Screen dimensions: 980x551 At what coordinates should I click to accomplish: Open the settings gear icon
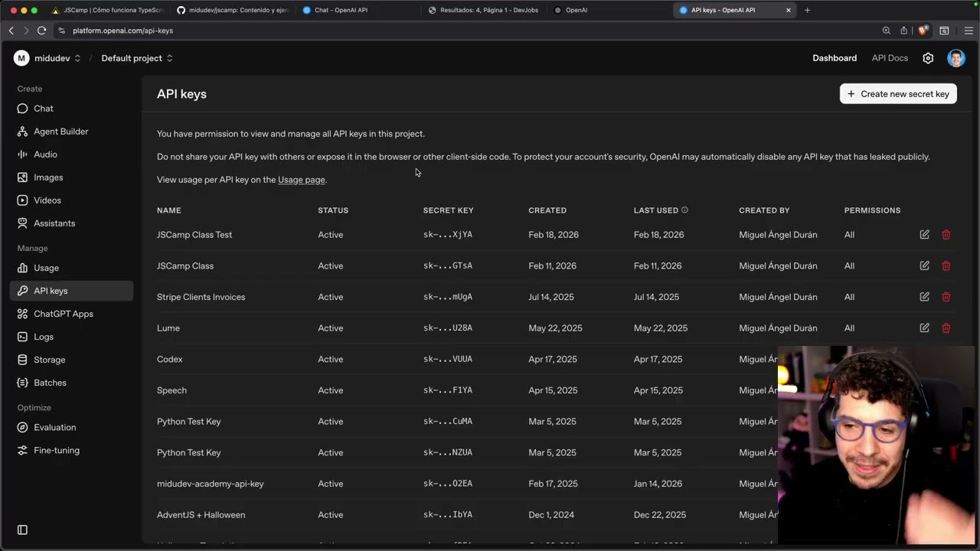928,58
